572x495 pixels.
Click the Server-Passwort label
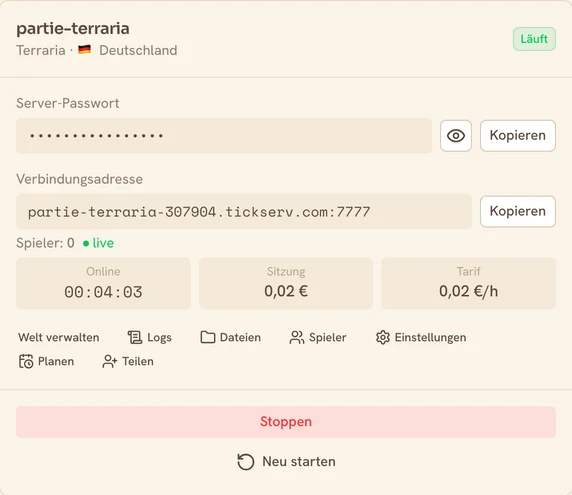pyautogui.click(x=67, y=103)
